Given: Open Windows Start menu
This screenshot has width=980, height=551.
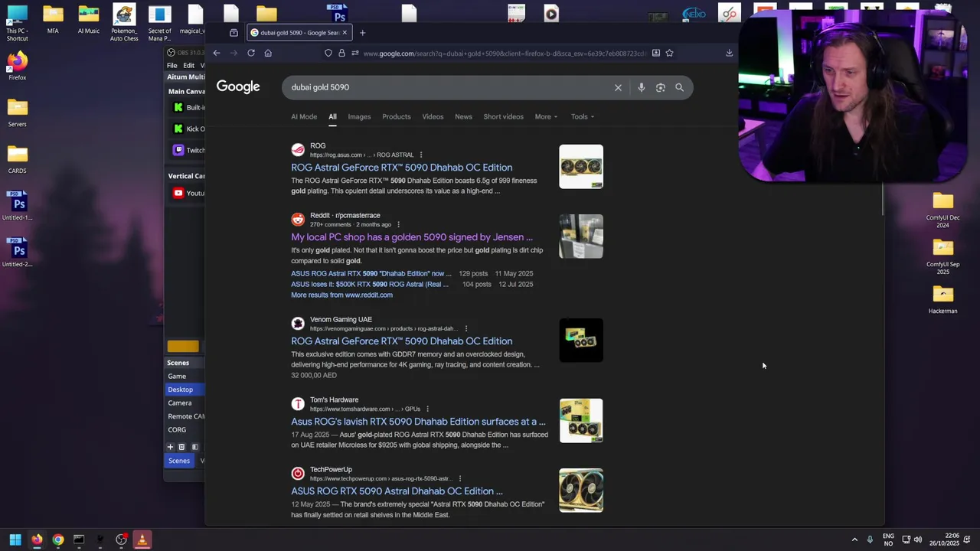Looking at the screenshot, I should [x=15, y=540].
